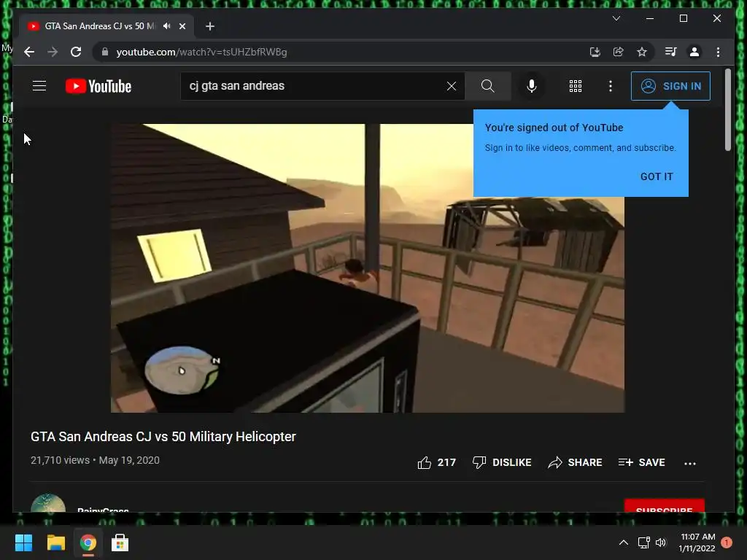Bookmark this tab with star

coord(642,52)
